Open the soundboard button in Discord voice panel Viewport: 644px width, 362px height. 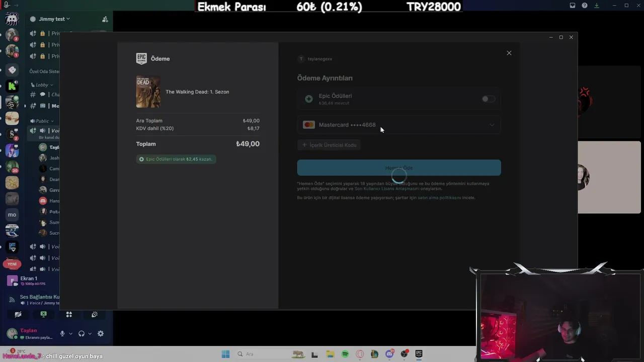click(95, 315)
